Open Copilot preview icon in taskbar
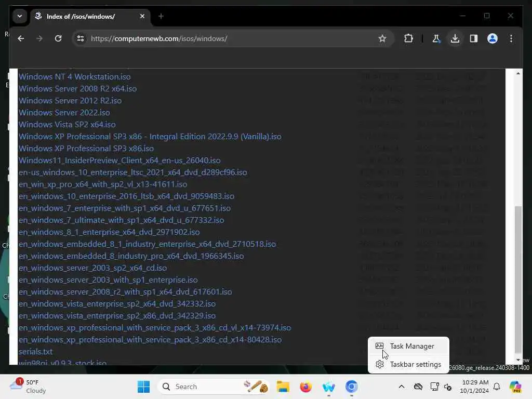The width and height of the screenshot is (532, 399). 515,387
